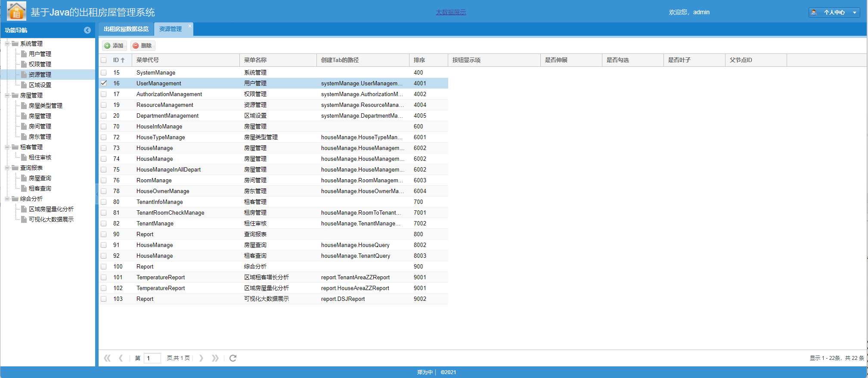Click 房屋查询 page icon in tree
The image size is (868, 378).
(24, 178)
